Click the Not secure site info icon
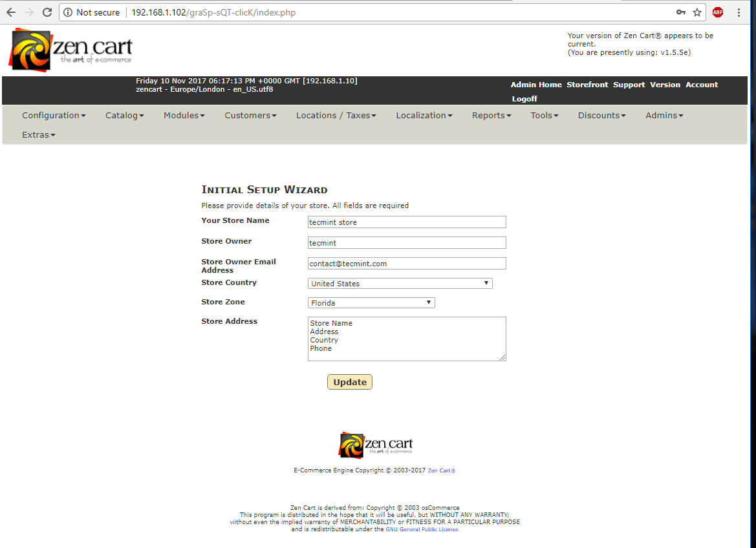 (68, 12)
